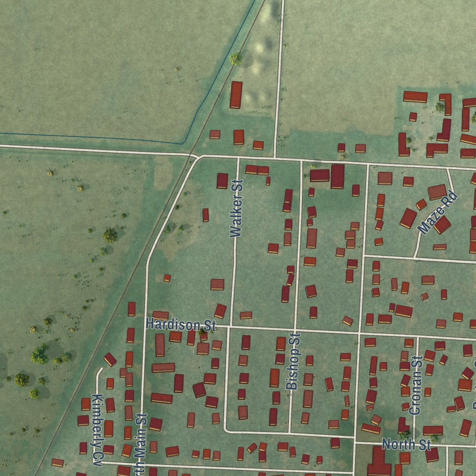
Task: Click the Kimberly Cv label
Action: point(98,430)
